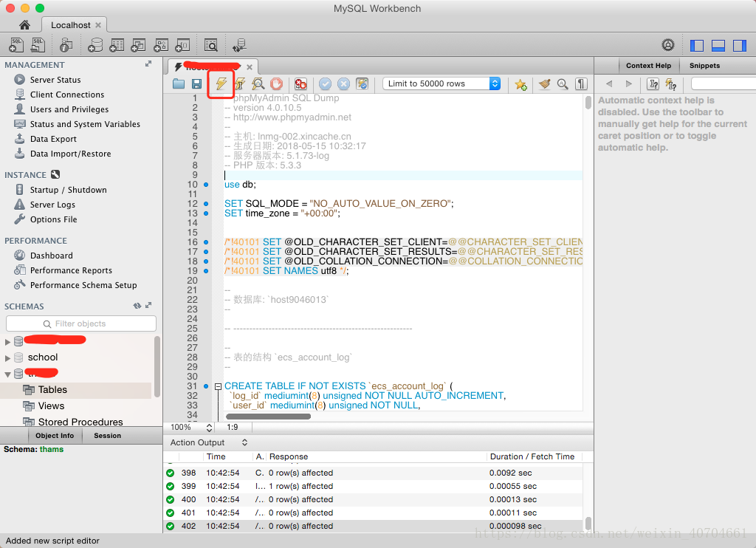Viewport: 756px width, 548px height.
Task: Open the Snippets tab
Action: [704, 66]
